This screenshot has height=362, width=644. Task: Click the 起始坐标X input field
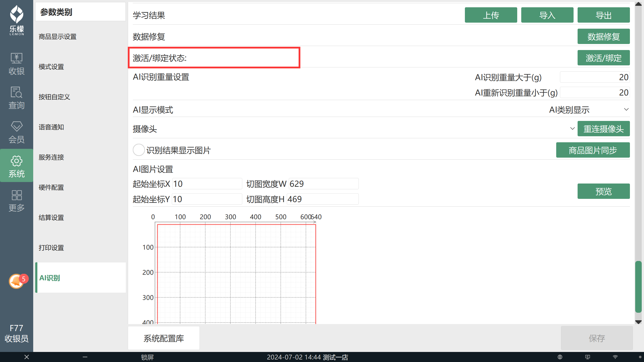[207, 184]
